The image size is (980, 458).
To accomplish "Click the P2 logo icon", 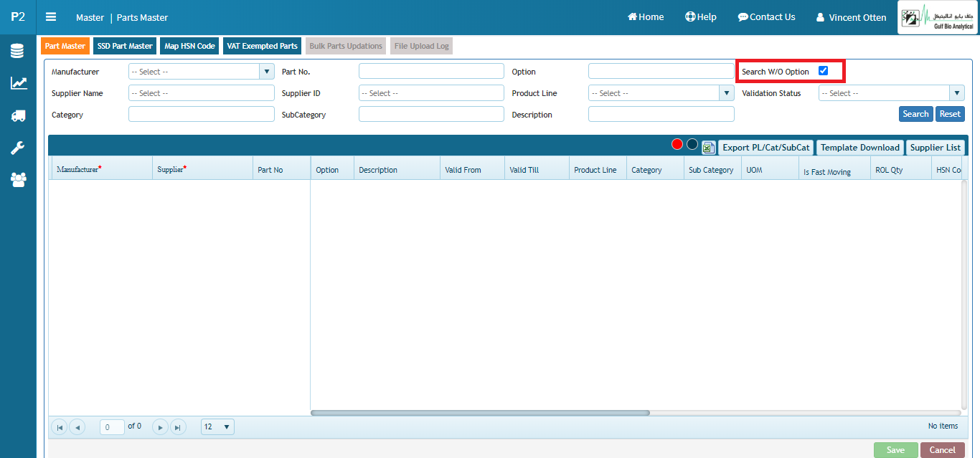I will click(18, 16).
